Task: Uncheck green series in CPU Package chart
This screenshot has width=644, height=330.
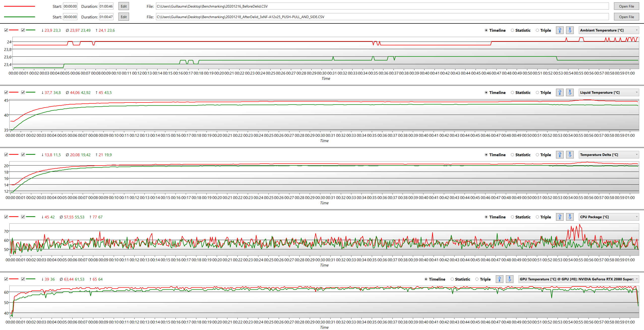Action: (23, 217)
